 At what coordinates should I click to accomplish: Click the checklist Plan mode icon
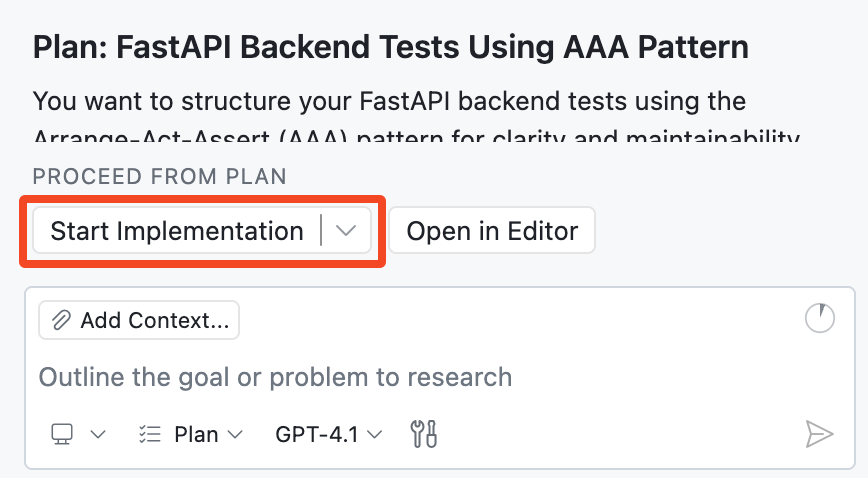[x=149, y=434]
